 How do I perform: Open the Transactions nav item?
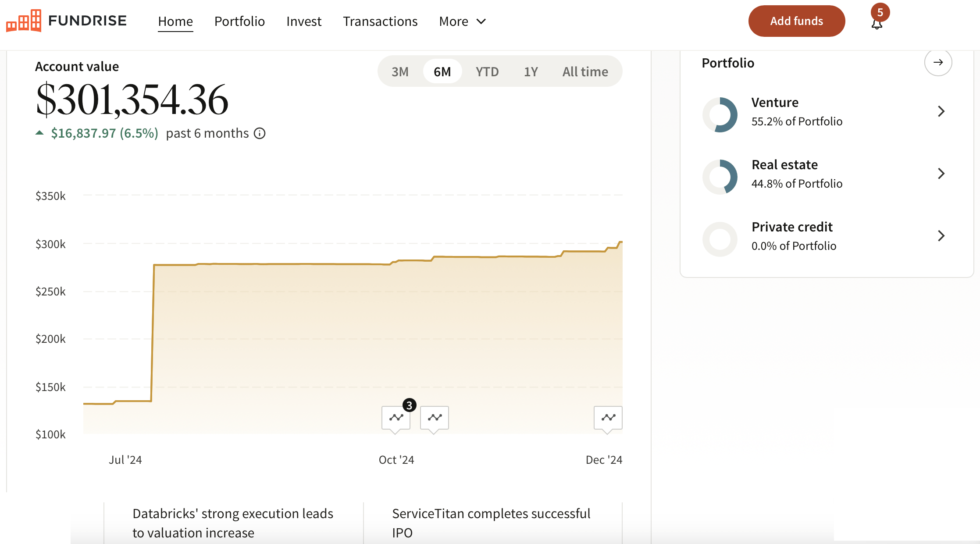(380, 21)
